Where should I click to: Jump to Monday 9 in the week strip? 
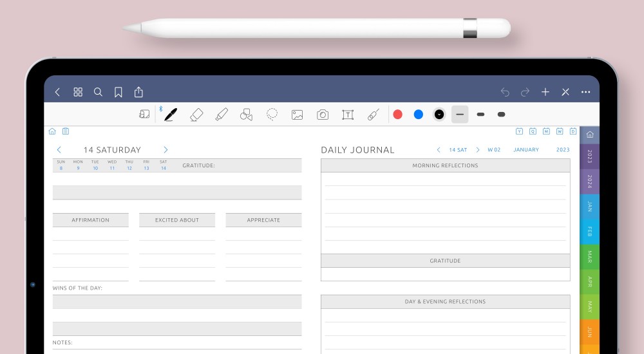(78, 165)
